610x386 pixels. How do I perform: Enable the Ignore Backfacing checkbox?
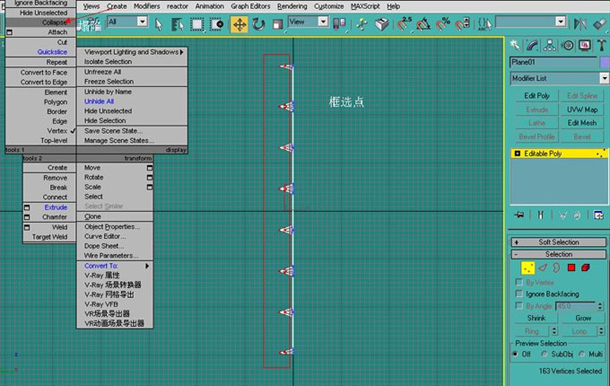519,293
